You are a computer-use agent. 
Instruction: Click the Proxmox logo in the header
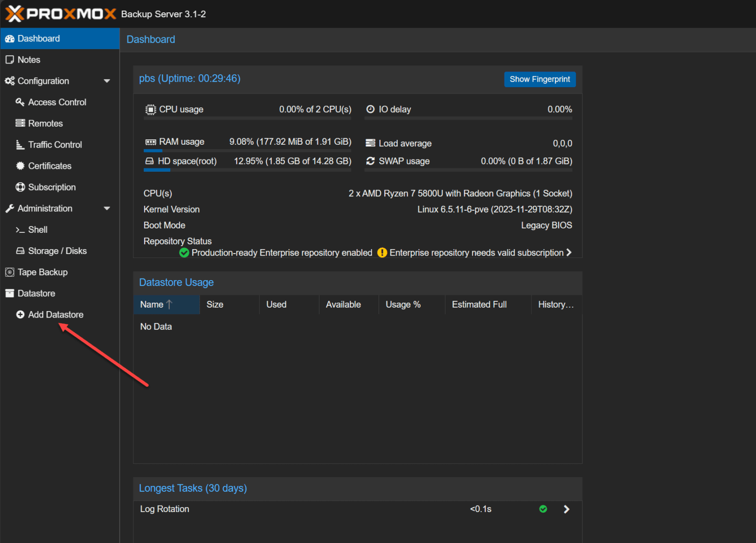click(61, 13)
